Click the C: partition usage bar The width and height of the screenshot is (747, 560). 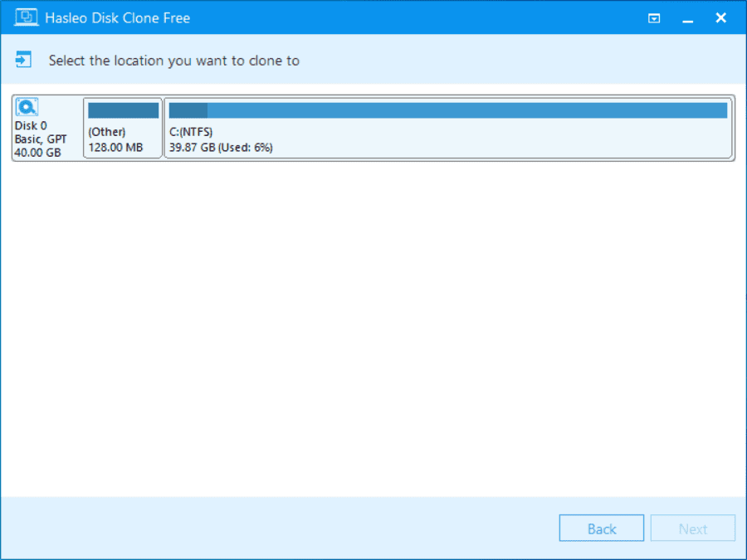coord(448,110)
